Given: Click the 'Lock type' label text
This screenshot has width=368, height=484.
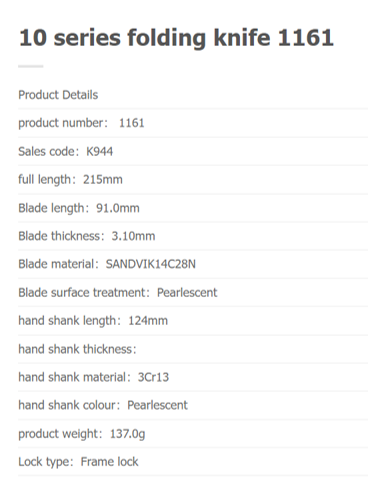Looking at the screenshot, I should point(44,462).
